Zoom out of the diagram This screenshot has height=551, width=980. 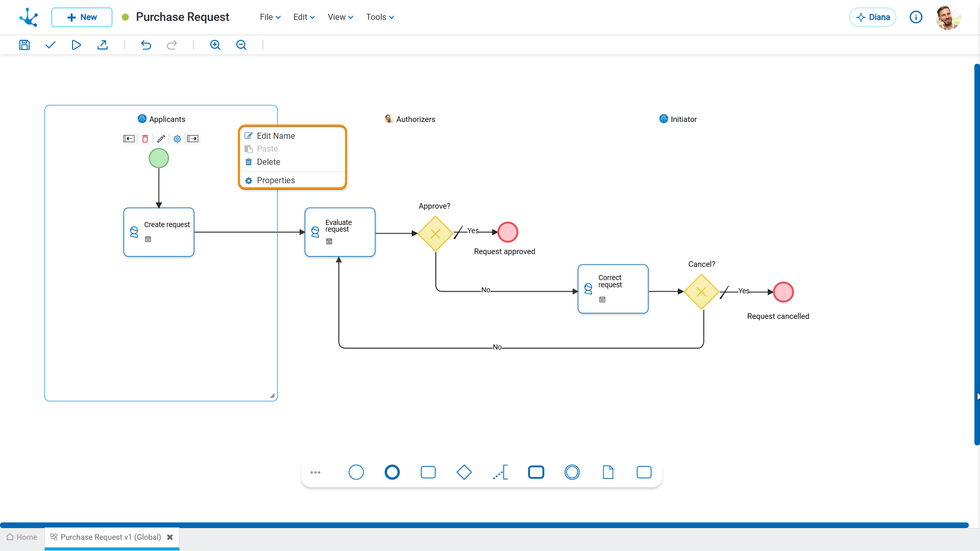241,45
